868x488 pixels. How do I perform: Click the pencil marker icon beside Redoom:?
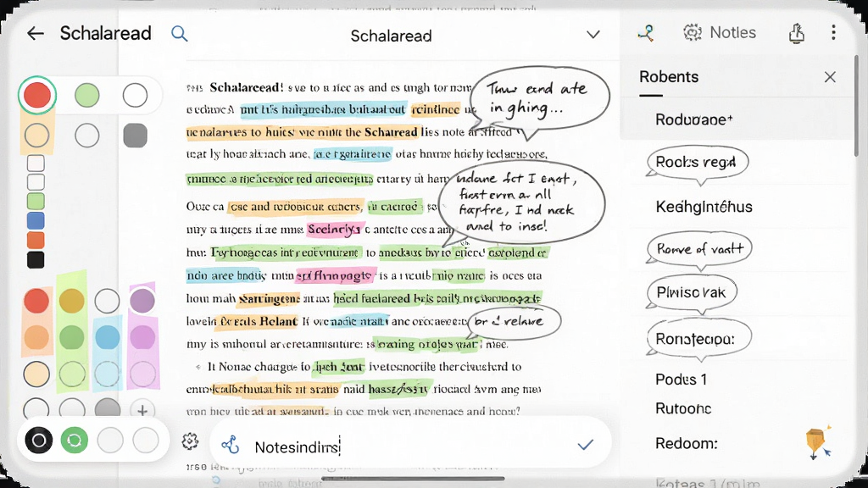tap(818, 442)
